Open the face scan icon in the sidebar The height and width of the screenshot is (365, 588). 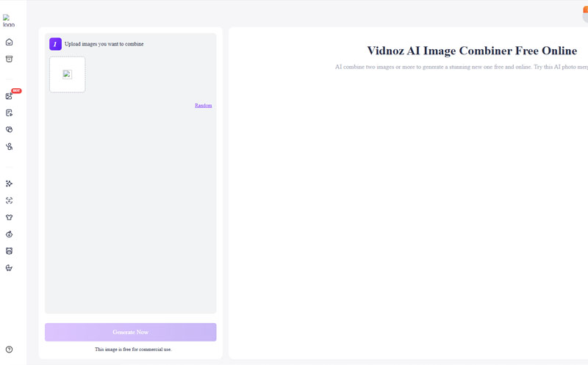click(x=10, y=200)
